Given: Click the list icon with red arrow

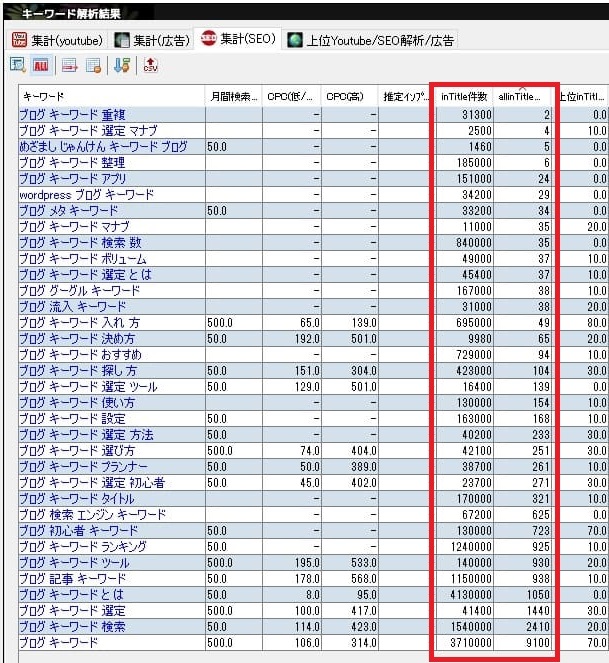Looking at the screenshot, I should click(70, 65).
